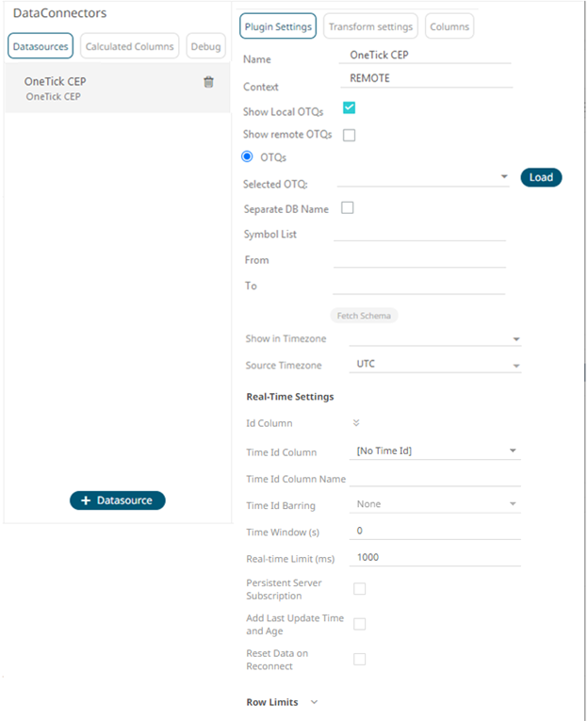Select the OTQs radio button
Viewport: 588px width, 721px height.
click(248, 156)
